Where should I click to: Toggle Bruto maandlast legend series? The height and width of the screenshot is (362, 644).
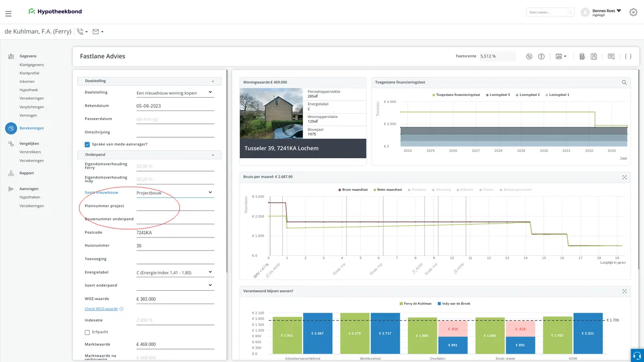354,190
